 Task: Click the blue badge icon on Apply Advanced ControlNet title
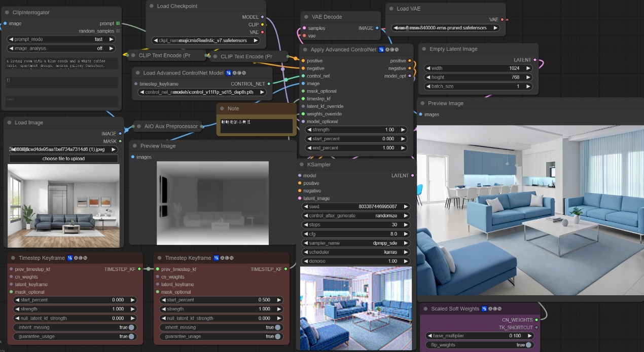381,50
